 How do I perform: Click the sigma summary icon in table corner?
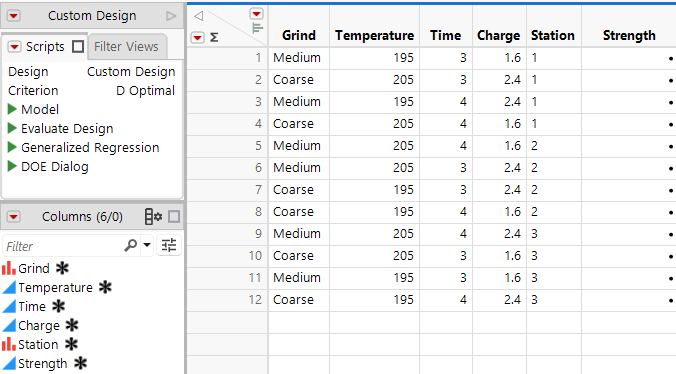(214, 37)
